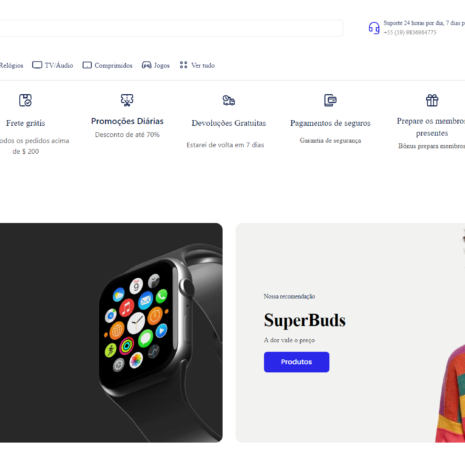Click the support phone number

click(410, 32)
